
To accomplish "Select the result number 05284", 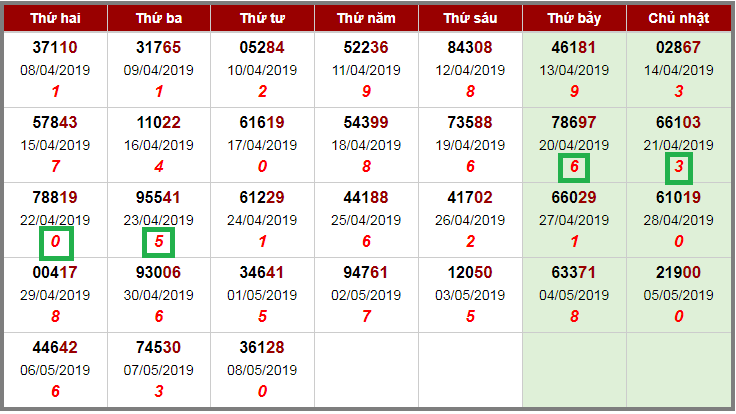I will pyautogui.click(x=262, y=47).
